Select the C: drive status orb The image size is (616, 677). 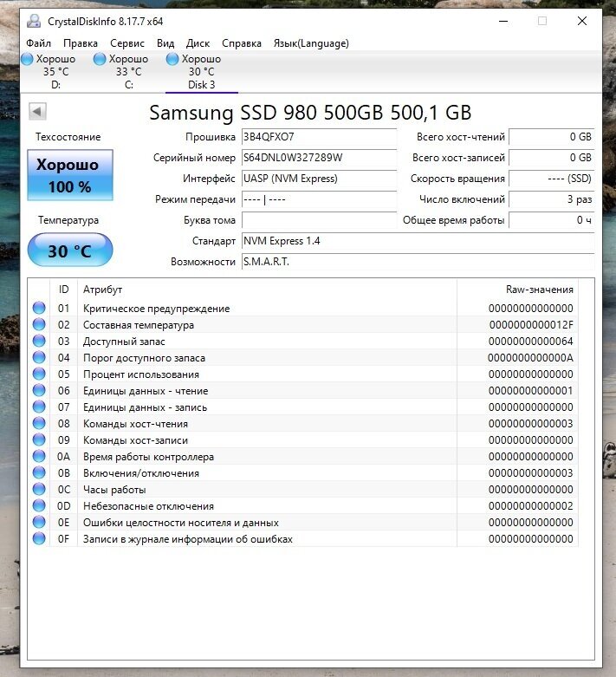tap(100, 59)
